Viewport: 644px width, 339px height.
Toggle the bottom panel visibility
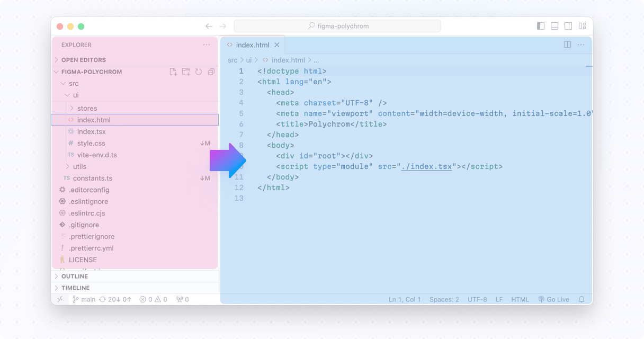(x=554, y=26)
